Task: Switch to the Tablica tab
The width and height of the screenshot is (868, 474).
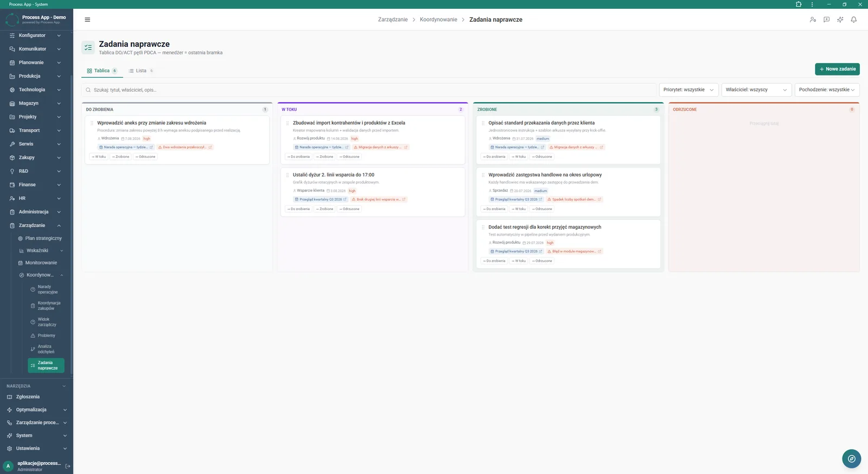Action: [101, 71]
